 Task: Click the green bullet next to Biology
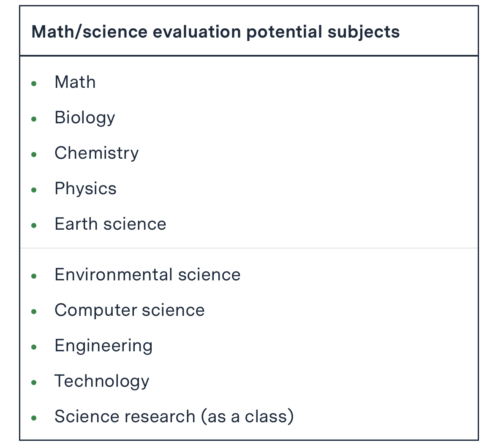pyautogui.click(x=34, y=119)
